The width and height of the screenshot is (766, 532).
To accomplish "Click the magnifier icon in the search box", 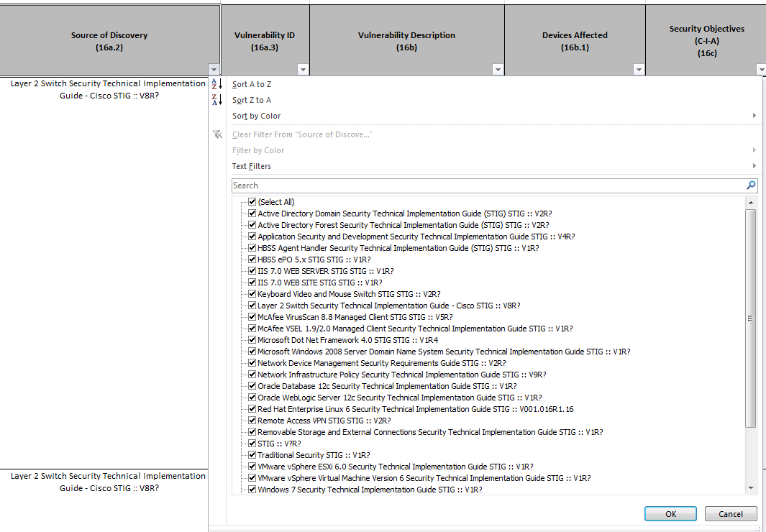I will pos(751,185).
